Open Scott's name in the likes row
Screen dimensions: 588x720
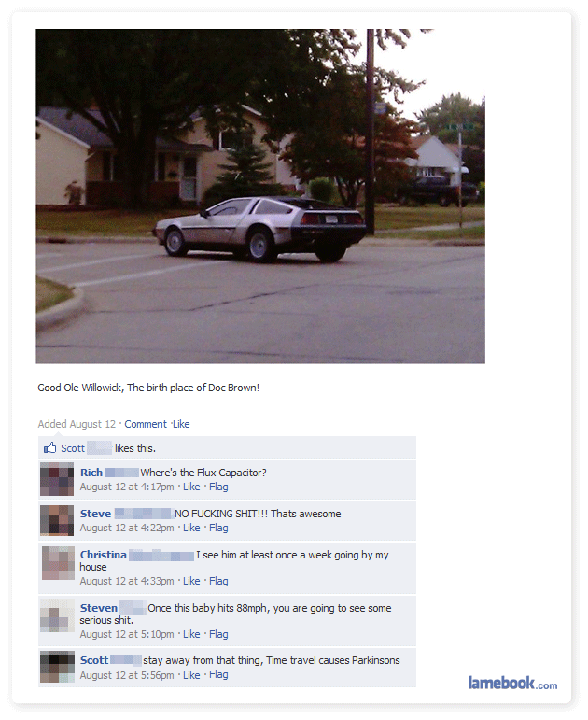73,448
